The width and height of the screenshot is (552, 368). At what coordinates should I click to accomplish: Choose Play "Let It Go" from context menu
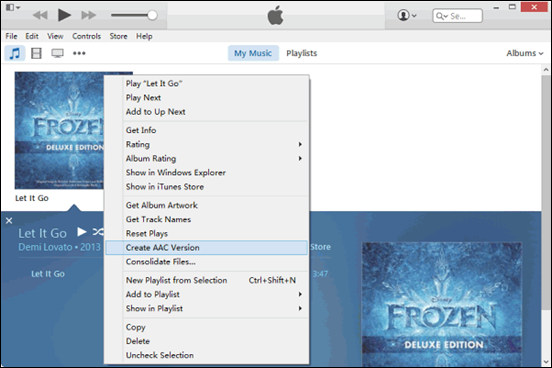click(207, 83)
